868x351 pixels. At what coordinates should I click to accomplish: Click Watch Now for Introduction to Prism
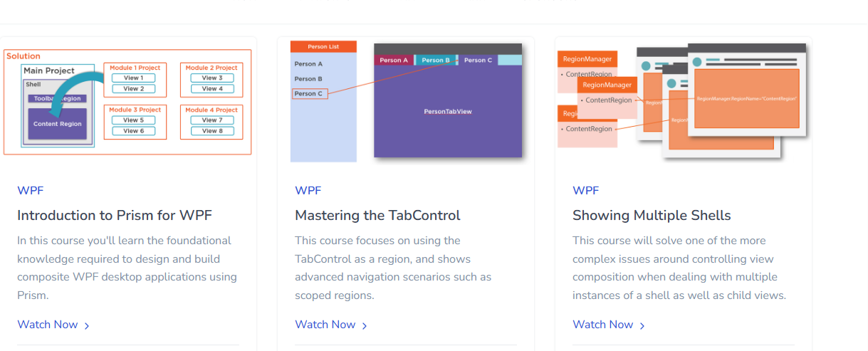point(48,325)
